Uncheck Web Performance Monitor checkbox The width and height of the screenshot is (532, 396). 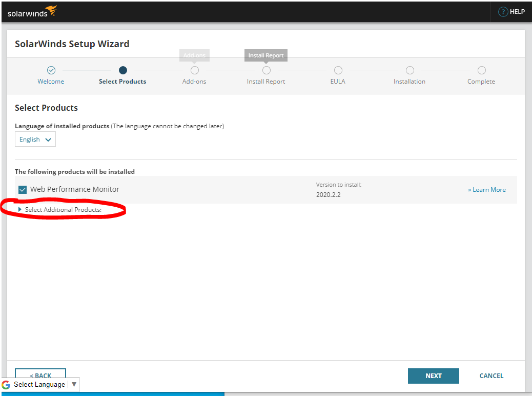(x=23, y=189)
